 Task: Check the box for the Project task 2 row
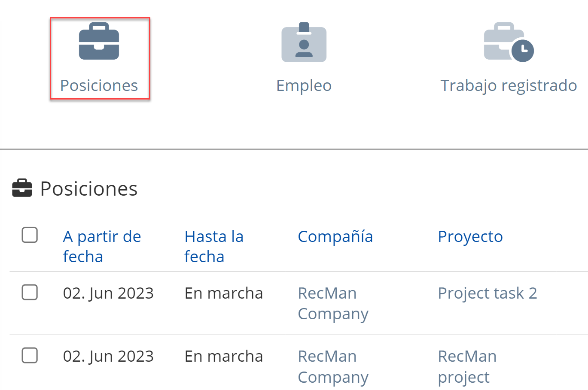[x=30, y=292]
